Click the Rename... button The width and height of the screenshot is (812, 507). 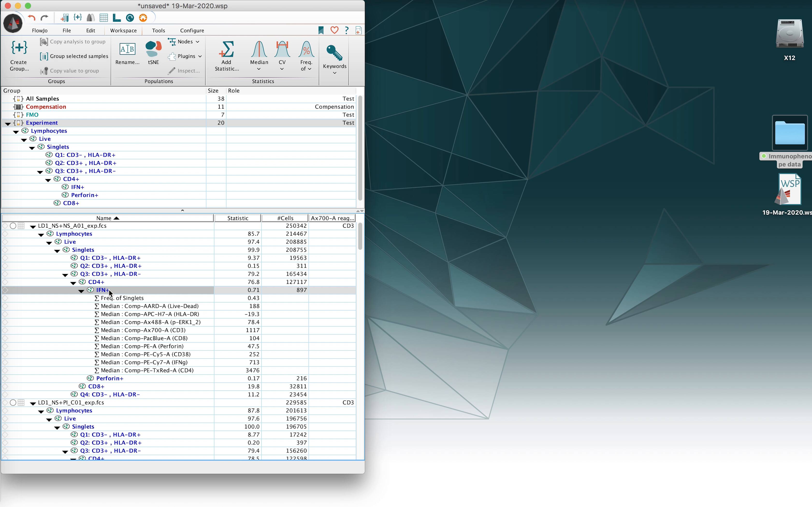pos(127,54)
